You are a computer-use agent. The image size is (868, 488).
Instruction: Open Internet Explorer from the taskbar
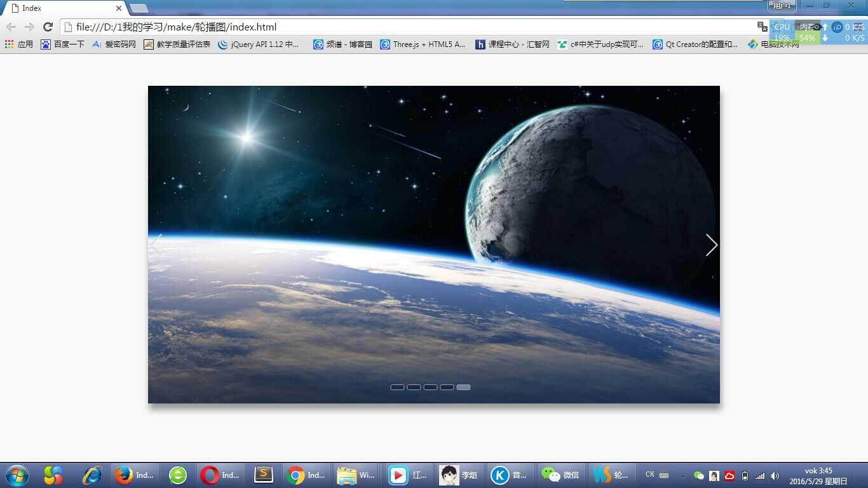93,475
